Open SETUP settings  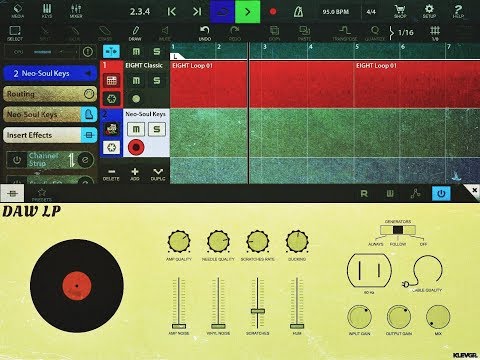(429, 11)
